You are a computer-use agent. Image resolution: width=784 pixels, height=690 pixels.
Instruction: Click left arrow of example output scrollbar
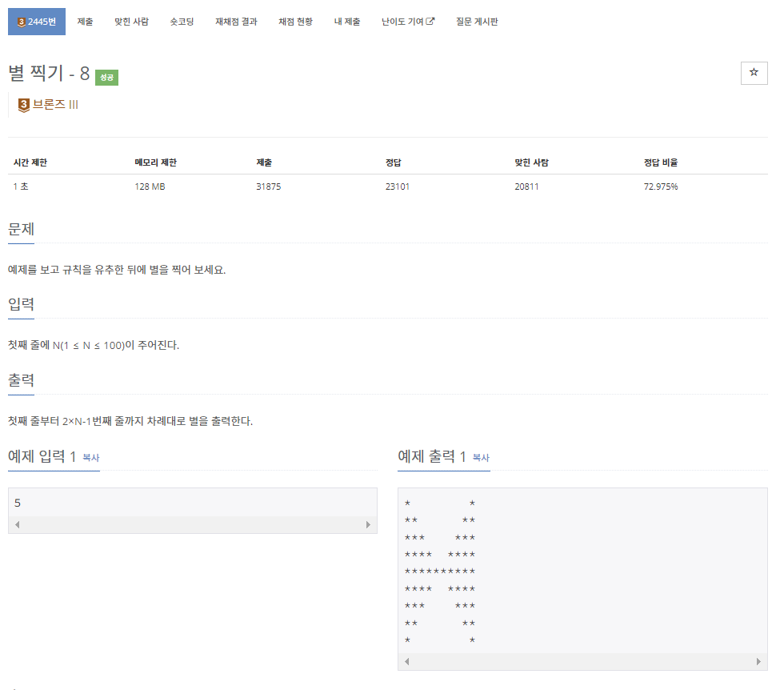407,661
